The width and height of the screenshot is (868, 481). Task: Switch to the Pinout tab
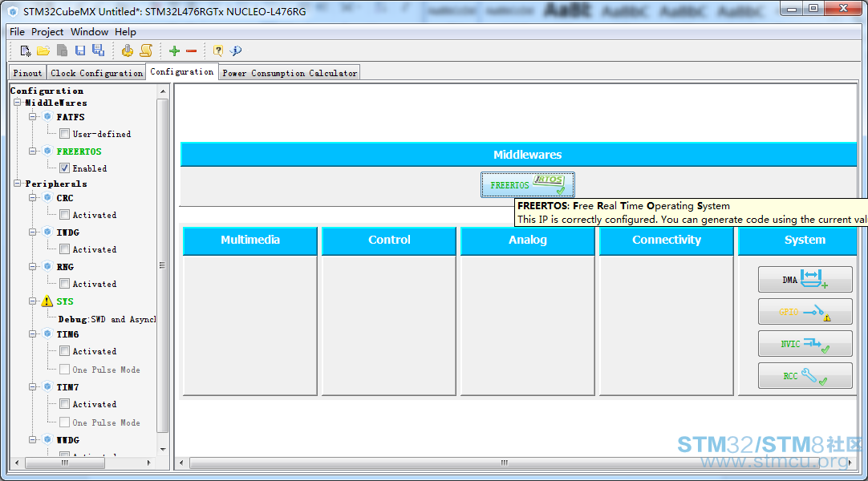[27, 72]
